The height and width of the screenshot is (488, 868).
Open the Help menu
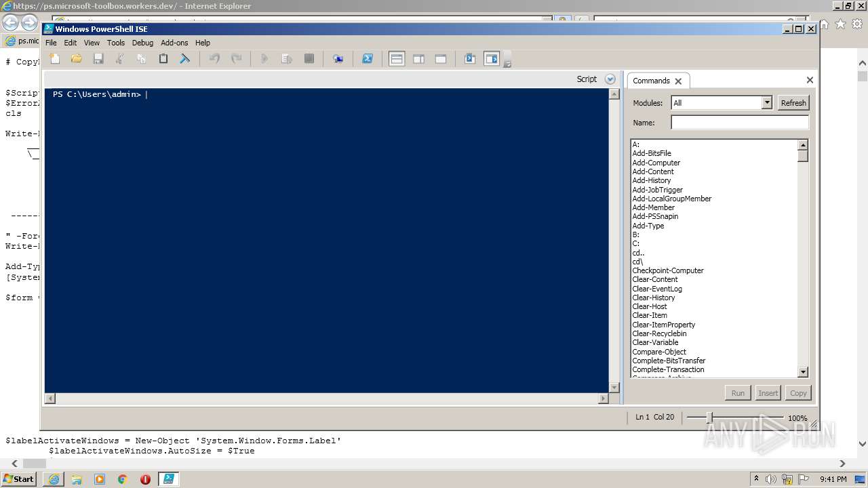[x=203, y=43]
